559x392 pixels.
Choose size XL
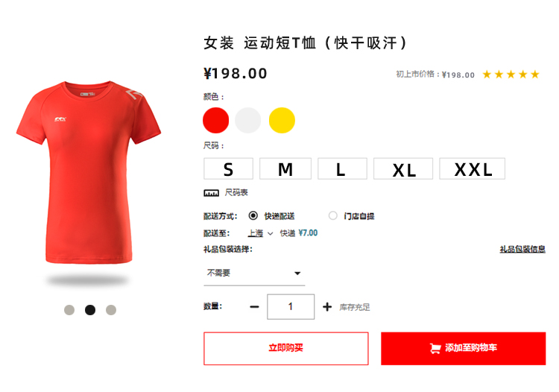(x=403, y=169)
